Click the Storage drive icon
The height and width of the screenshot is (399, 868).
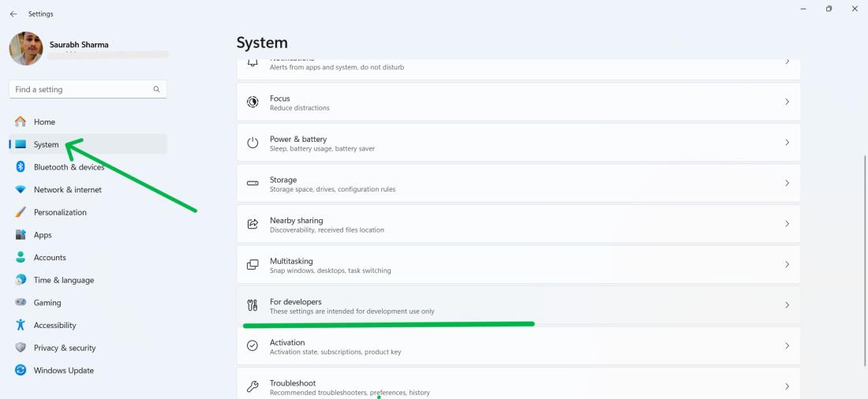coord(253,184)
